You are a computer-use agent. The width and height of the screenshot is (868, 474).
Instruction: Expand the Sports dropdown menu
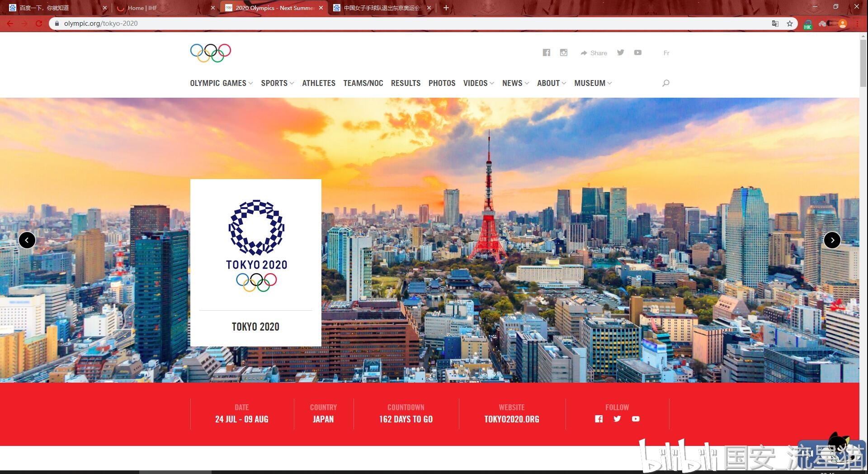pyautogui.click(x=277, y=83)
